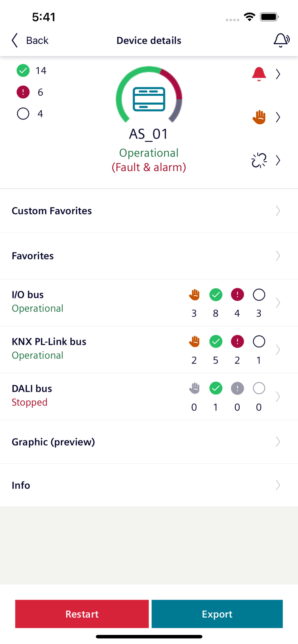Open Graphic (preview) menu item
Screen dimensions: 298x644
(53, 442)
